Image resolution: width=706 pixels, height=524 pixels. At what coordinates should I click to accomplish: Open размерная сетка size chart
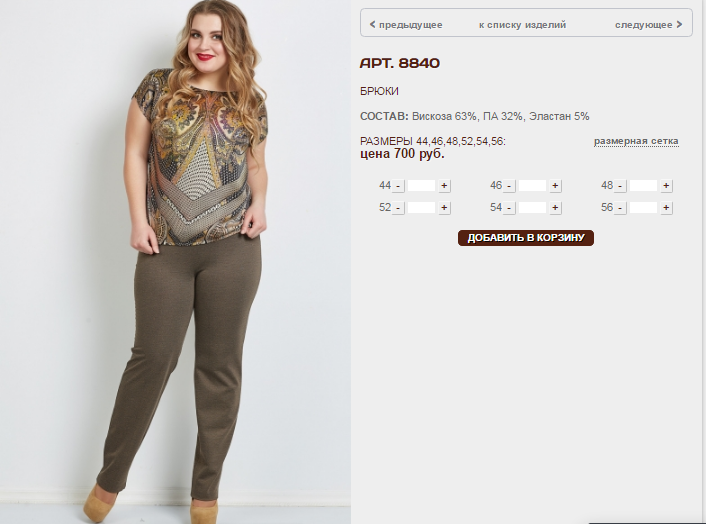636,141
